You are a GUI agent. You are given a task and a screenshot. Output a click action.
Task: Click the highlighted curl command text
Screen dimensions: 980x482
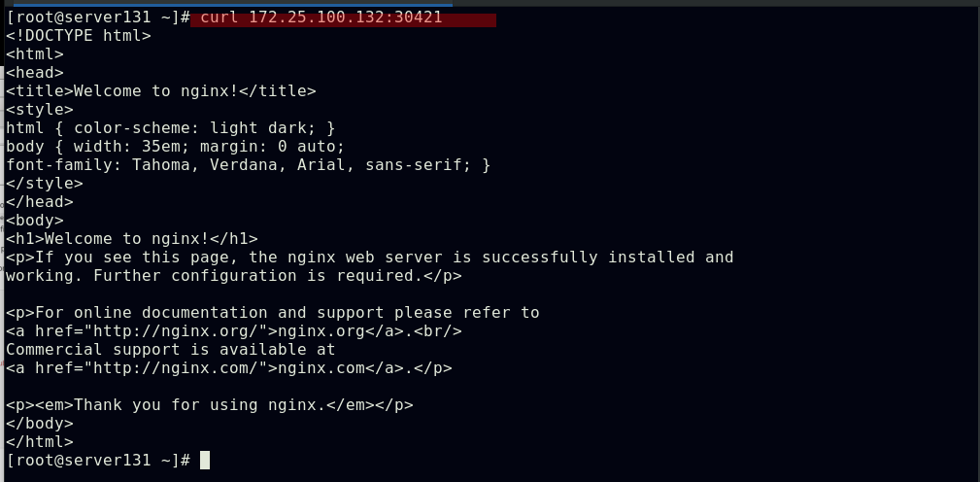[x=321, y=17]
